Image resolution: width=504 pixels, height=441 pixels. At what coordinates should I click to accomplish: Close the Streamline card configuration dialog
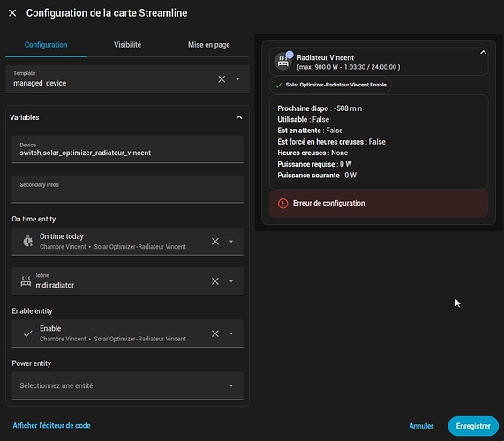click(x=12, y=13)
